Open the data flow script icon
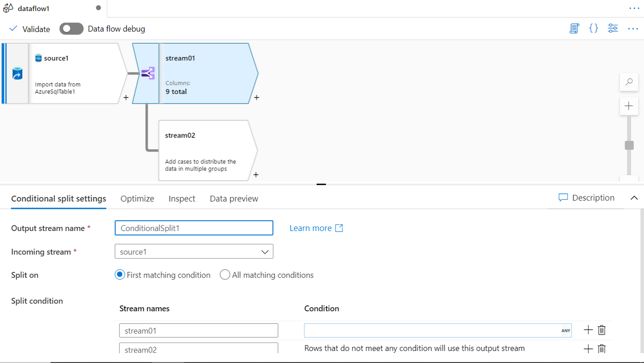Image resolution: width=644 pixels, height=363 pixels. [x=574, y=29]
